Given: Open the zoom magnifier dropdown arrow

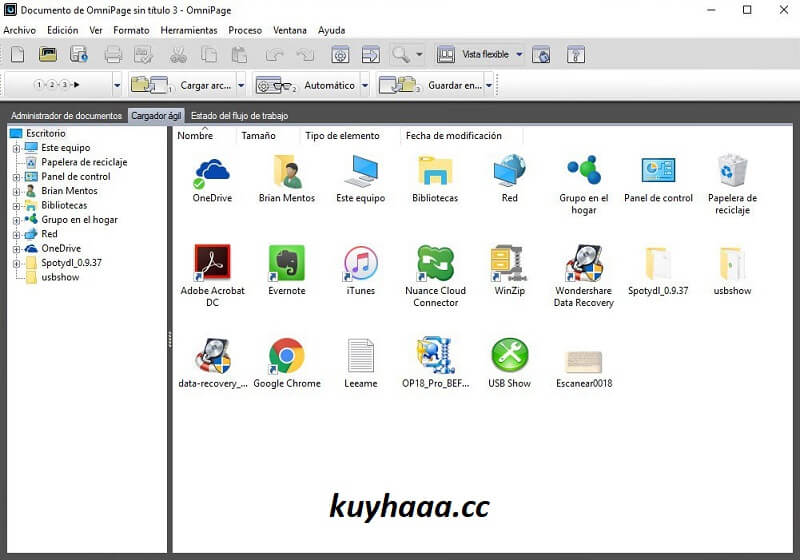Looking at the screenshot, I should [419, 54].
